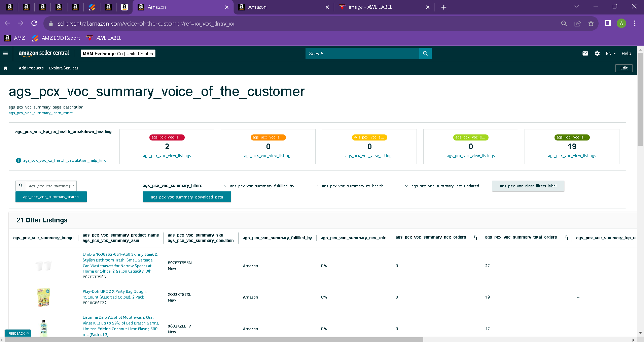Click the bookmark flag icon
Viewport: 644px width, 342px height.
[x=5, y=68]
